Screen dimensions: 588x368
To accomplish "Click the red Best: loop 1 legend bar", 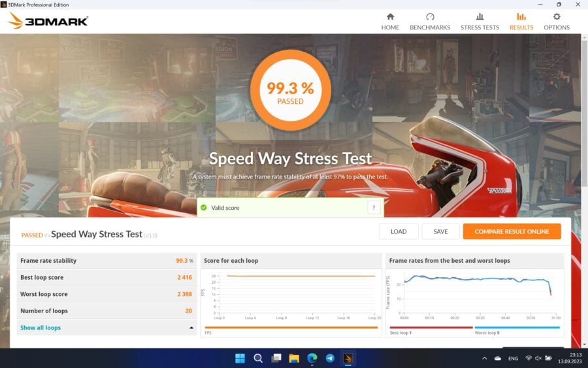I will 431,327.
